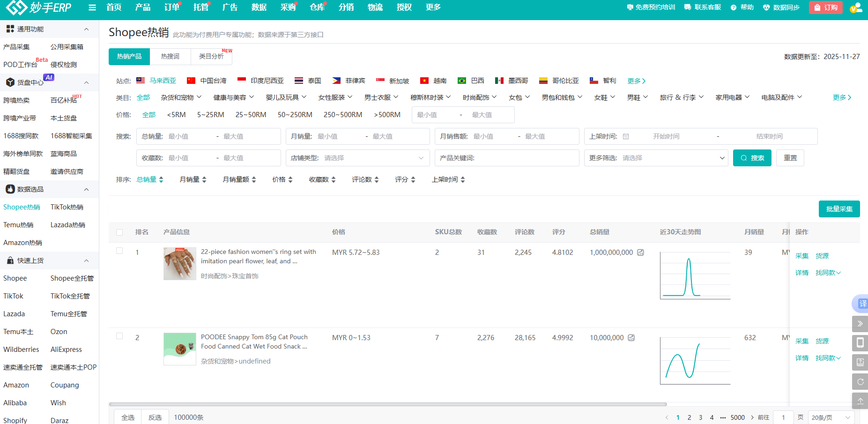Click the floating translate (译) icon
Viewport: 868px width, 424px height.
pyautogui.click(x=862, y=304)
